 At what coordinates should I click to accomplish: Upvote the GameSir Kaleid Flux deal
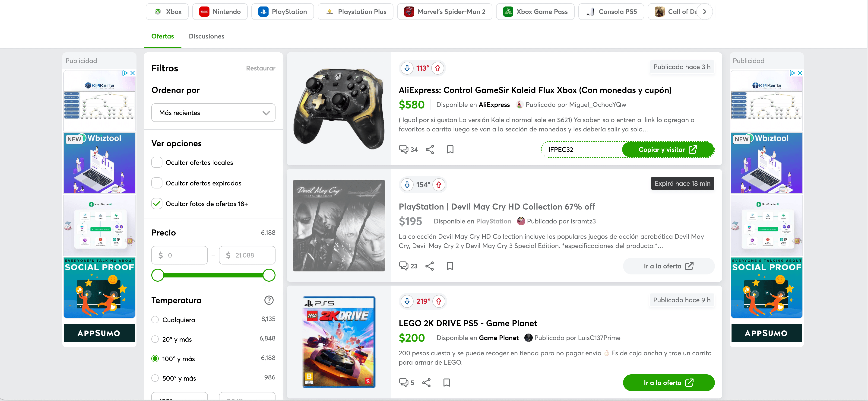click(437, 68)
